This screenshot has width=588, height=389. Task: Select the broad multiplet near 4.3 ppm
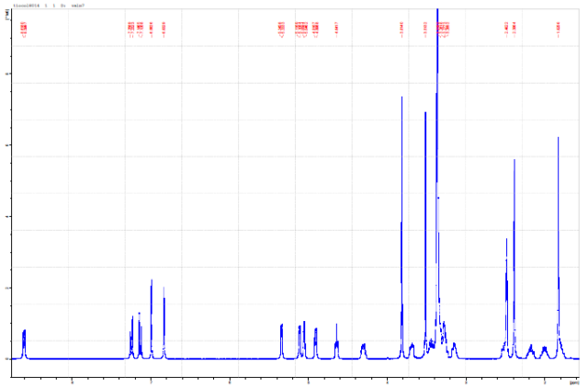[363, 349]
